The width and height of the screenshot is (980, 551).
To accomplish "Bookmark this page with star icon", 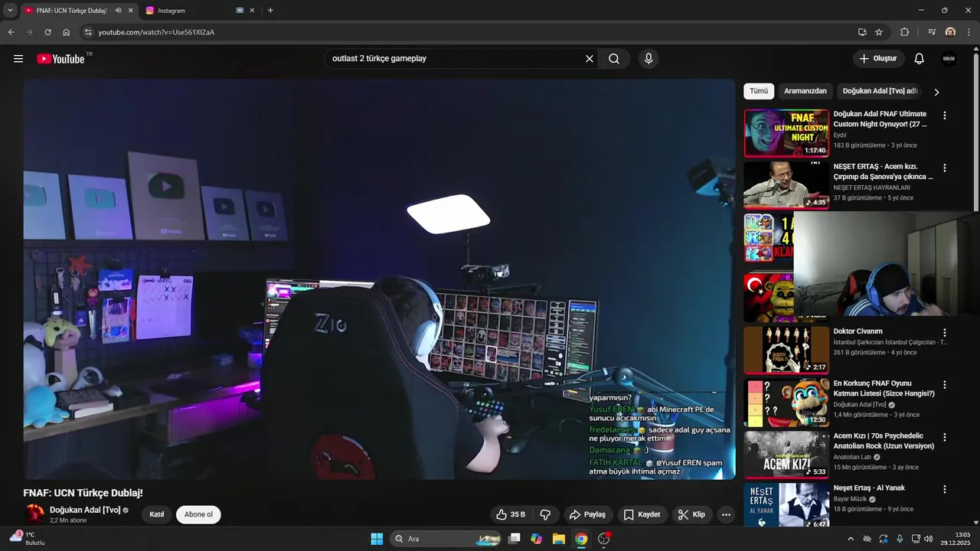I will 879,32.
